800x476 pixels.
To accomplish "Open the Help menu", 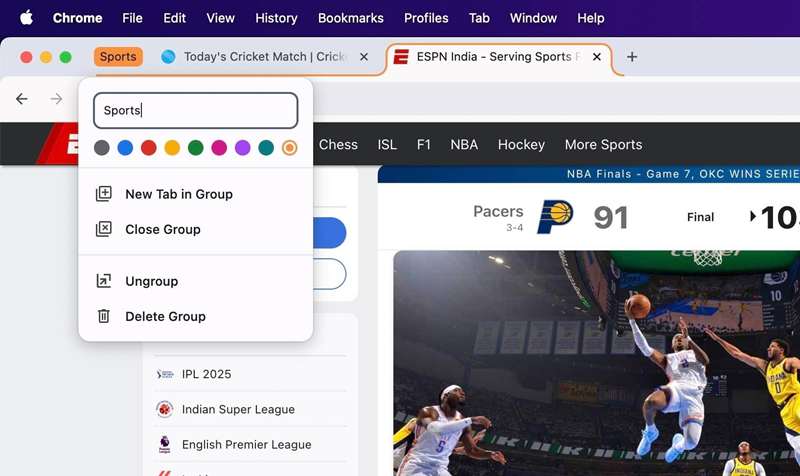I will coord(591,18).
